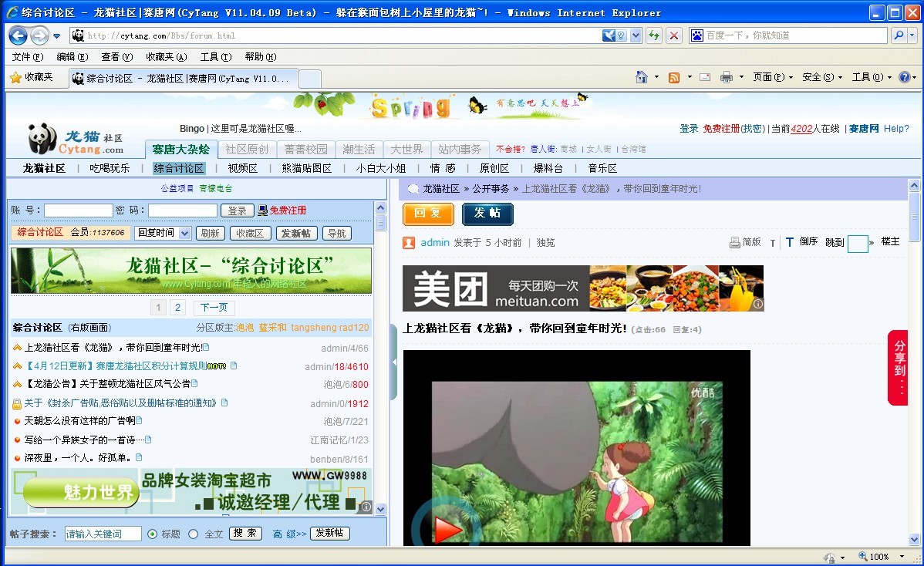Click the search magnifier icon
924x566 pixels.
point(898,36)
